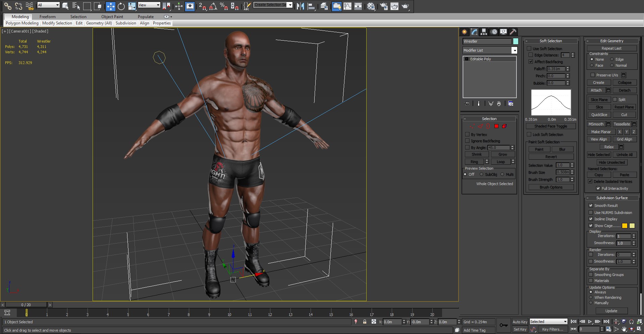Image resolution: width=644 pixels, height=334 pixels.
Task: Activate the Select Object tool
Action: (65, 6)
